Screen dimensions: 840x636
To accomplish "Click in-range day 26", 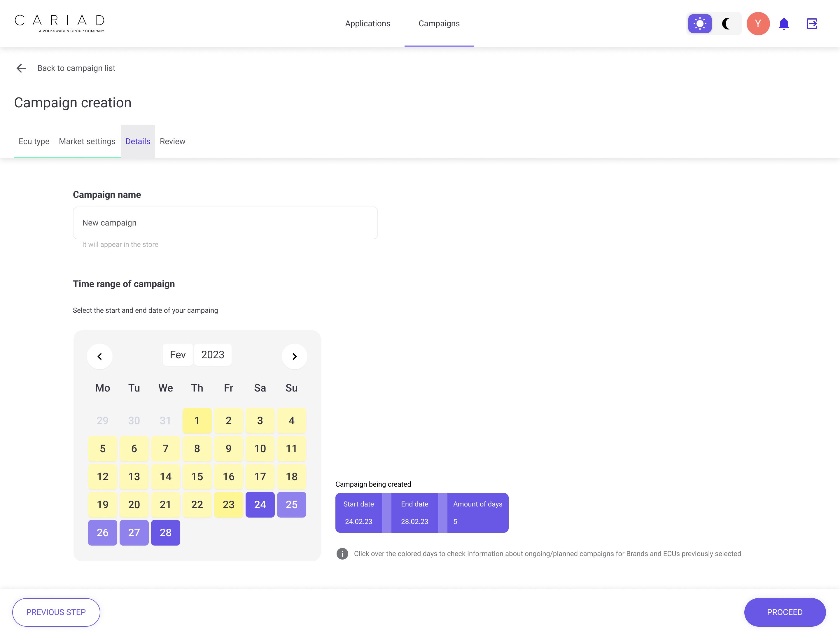I will [103, 533].
